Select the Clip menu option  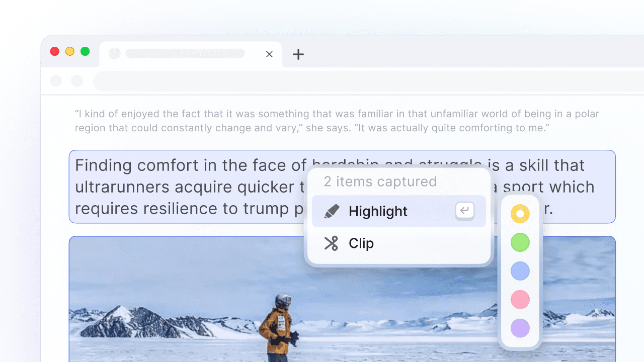[x=399, y=243]
